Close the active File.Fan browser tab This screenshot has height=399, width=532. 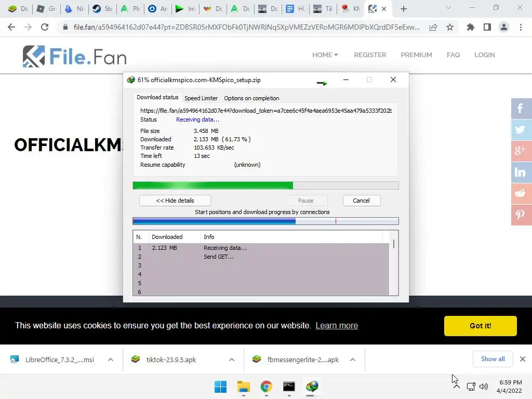click(384, 9)
